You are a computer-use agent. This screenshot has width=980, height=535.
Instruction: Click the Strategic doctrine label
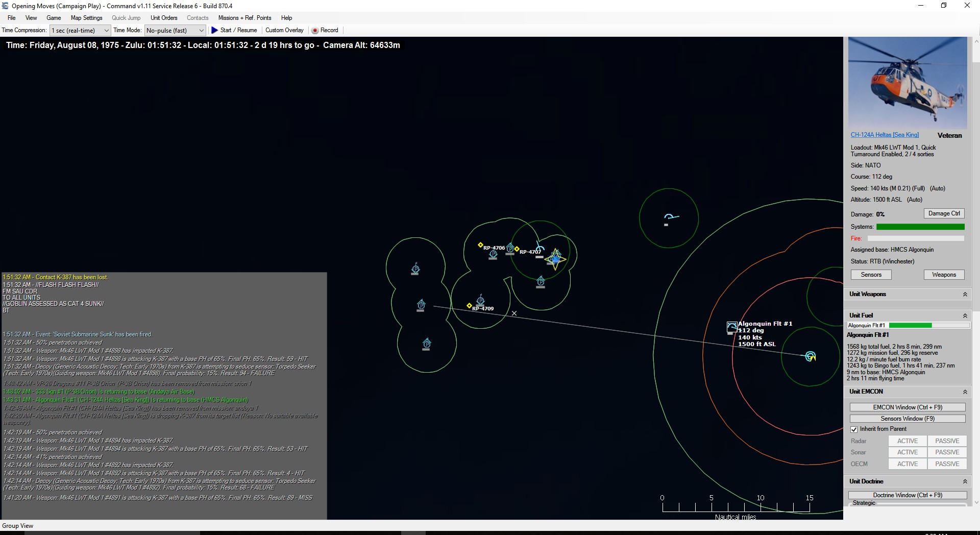tap(864, 503)
